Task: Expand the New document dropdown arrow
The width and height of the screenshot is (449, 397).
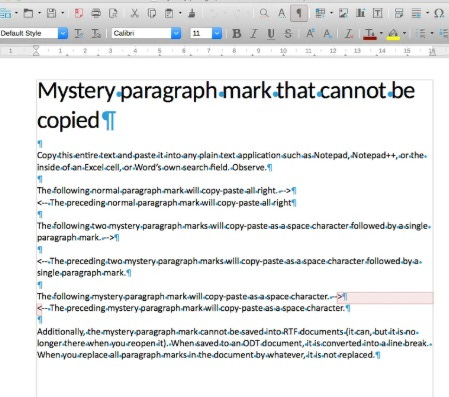Action: [16, 13]
